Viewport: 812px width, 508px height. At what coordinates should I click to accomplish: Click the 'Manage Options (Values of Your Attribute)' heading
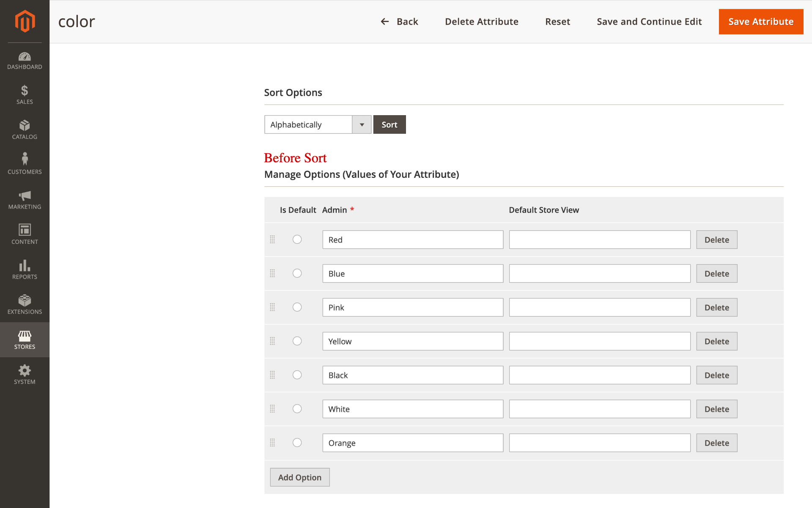click(x=362, y=174)
